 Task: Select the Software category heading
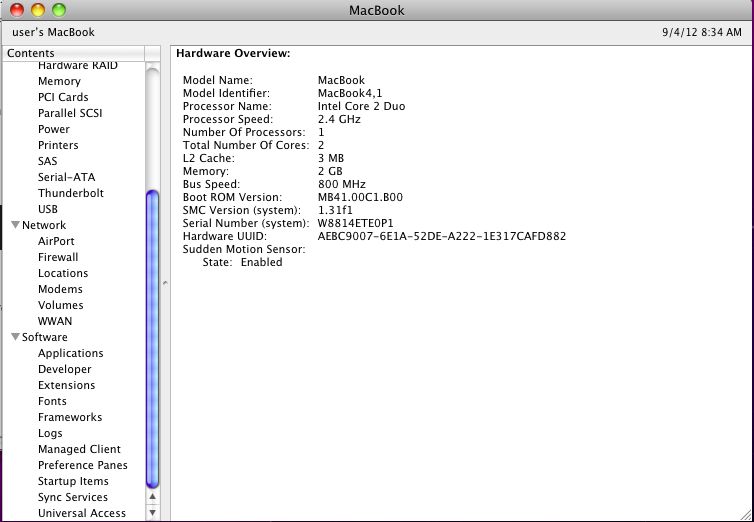pyautogui.click(x=45, y=337)
